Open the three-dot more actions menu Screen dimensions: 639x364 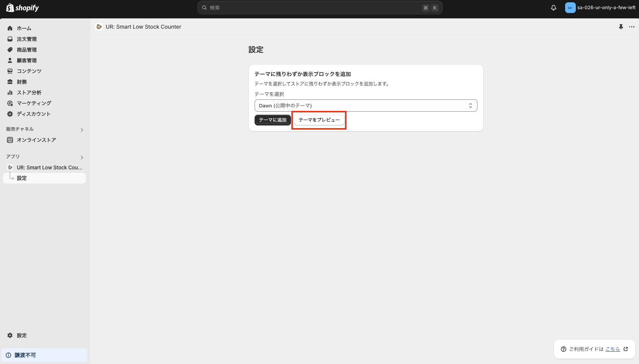632,27
